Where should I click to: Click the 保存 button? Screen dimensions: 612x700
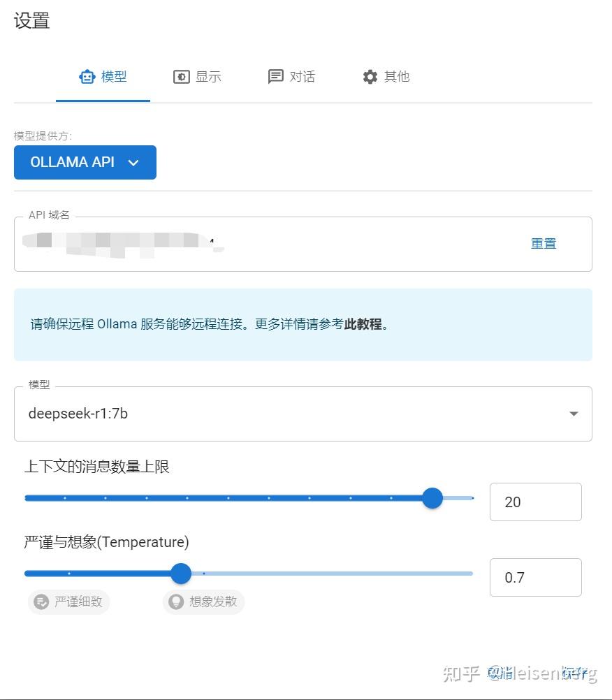(574, 673)
